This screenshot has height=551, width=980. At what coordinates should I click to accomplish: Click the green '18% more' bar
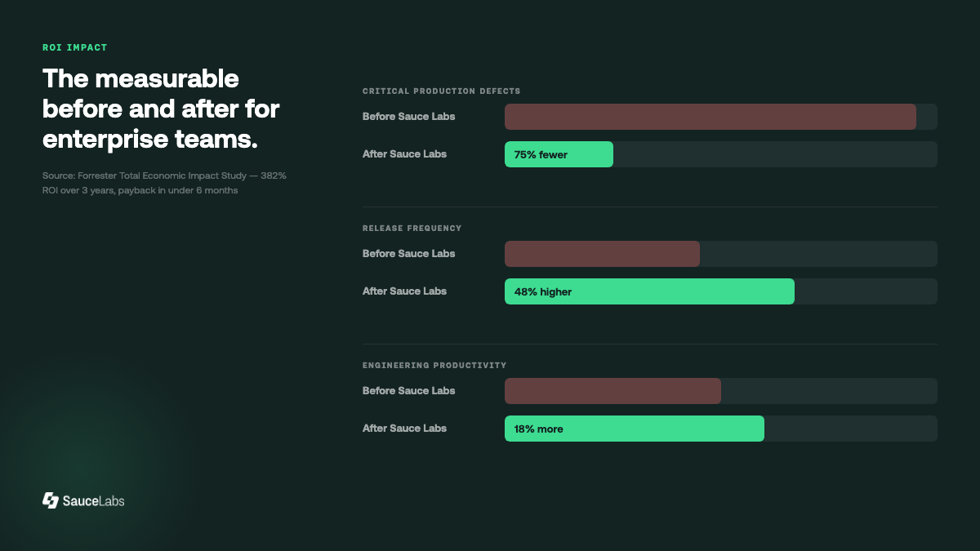pos(635,429)
